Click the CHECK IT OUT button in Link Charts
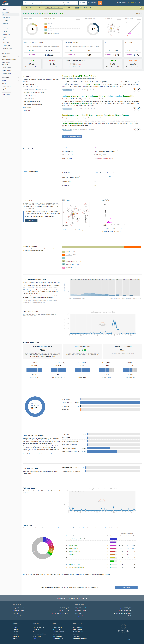The height and width of the screenshot is (644, 144). pos(31,221)
